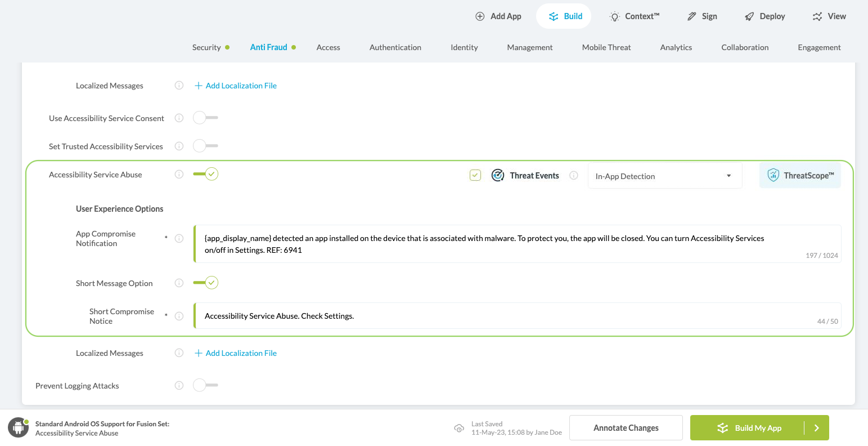Screen dimensions: 868x446
Task: Click the bottom Add Localization File link
Action: [x=241, y=353]
